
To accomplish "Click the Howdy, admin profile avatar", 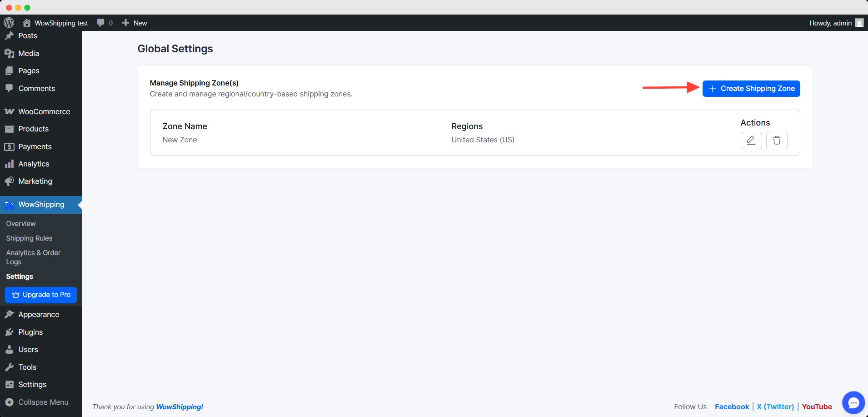I will tap(859, 23).
